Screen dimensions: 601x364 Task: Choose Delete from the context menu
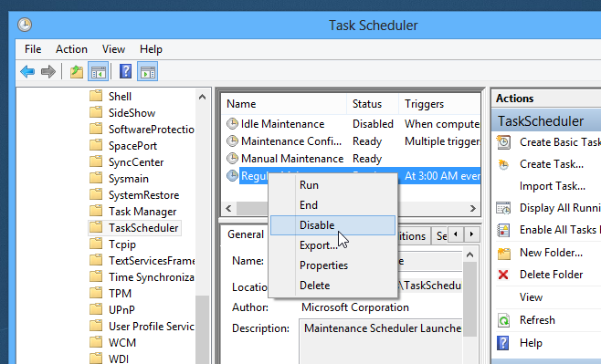[x=332, y=286]
